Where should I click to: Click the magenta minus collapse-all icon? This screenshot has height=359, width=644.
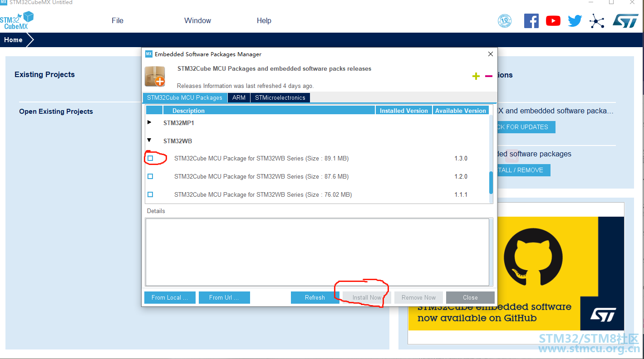pos(489,76)
